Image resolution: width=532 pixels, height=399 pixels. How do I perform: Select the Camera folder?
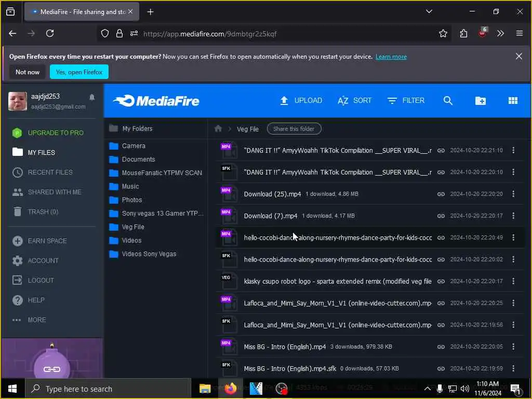[127, 146]
